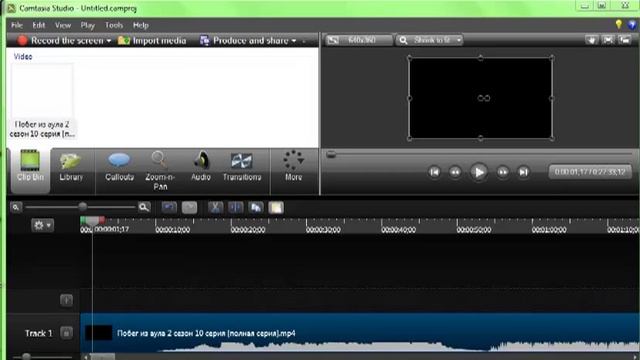
Task: Open the View menu
Action: (63, 25)
